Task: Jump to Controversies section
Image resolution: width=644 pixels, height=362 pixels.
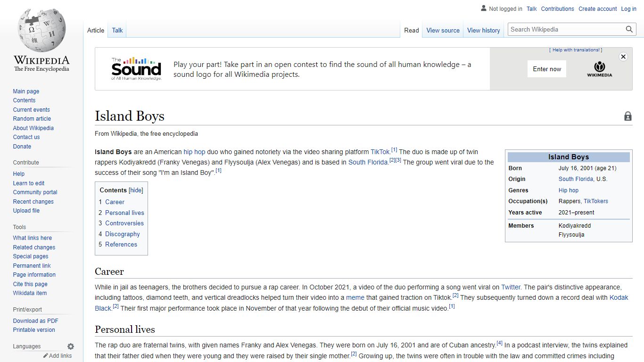Action: coord(124,223)
